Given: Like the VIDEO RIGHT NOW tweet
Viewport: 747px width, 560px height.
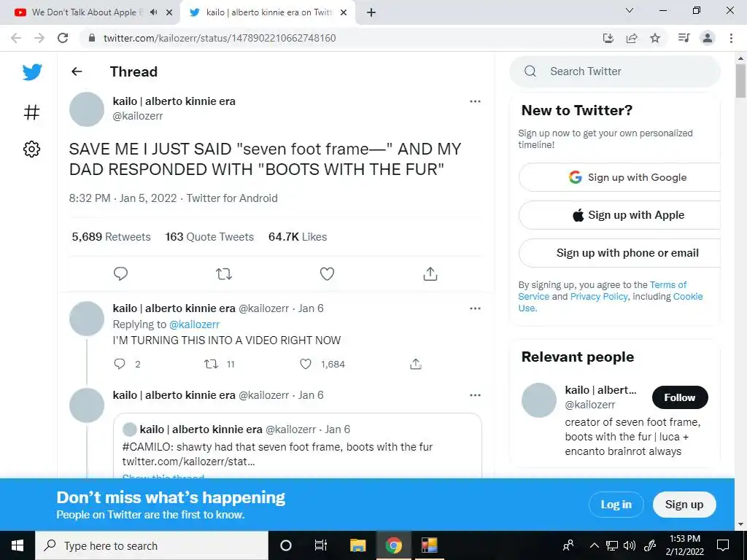Looking at the screenshot, I should pyautogui.click(x=306, y=365).
